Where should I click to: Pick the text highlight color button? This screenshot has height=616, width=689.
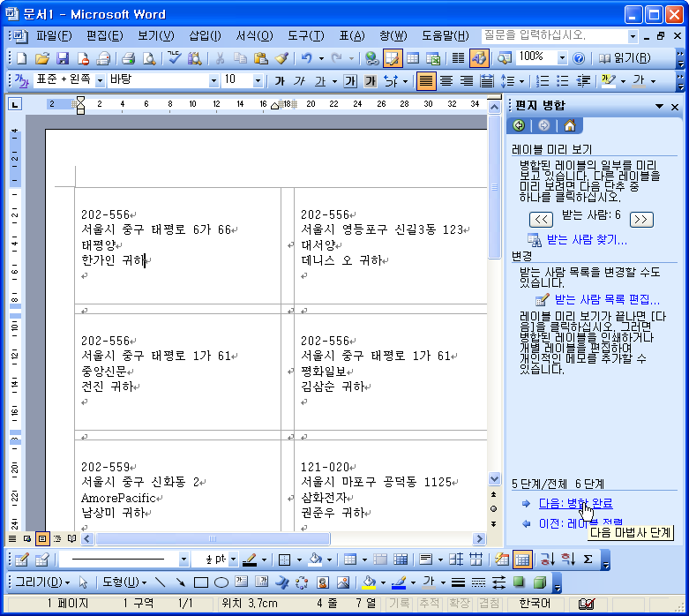pos(609,81)
